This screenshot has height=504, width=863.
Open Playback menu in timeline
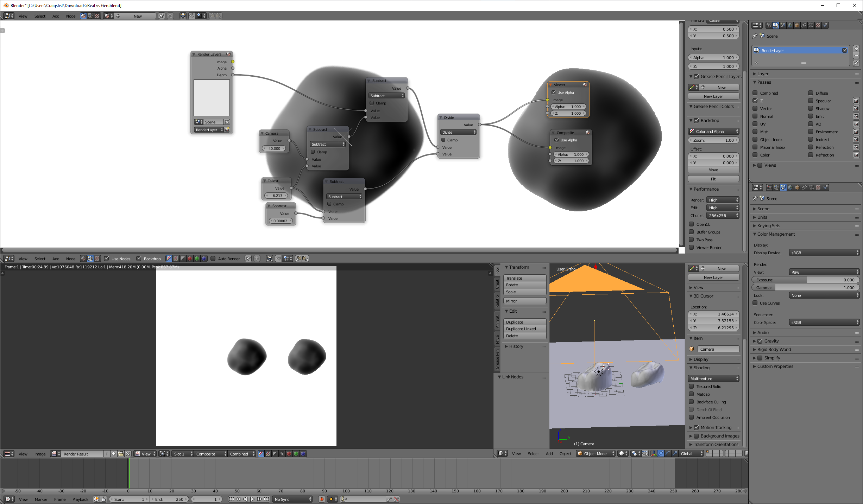pyautogui.click(x=81, y=499)
